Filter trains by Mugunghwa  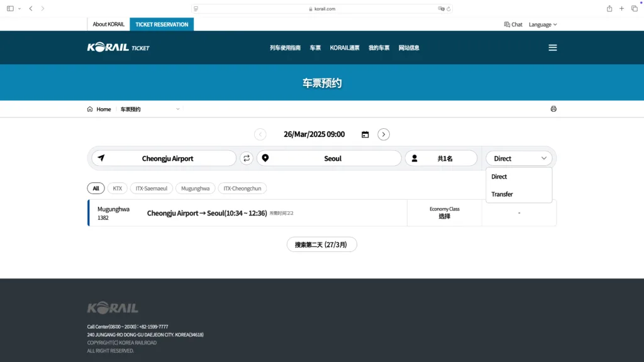[195, 189]
